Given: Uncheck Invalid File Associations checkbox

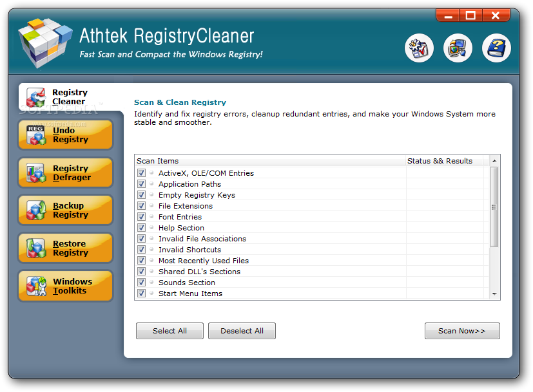Looking at the screenshot, I should pos(141,239).
